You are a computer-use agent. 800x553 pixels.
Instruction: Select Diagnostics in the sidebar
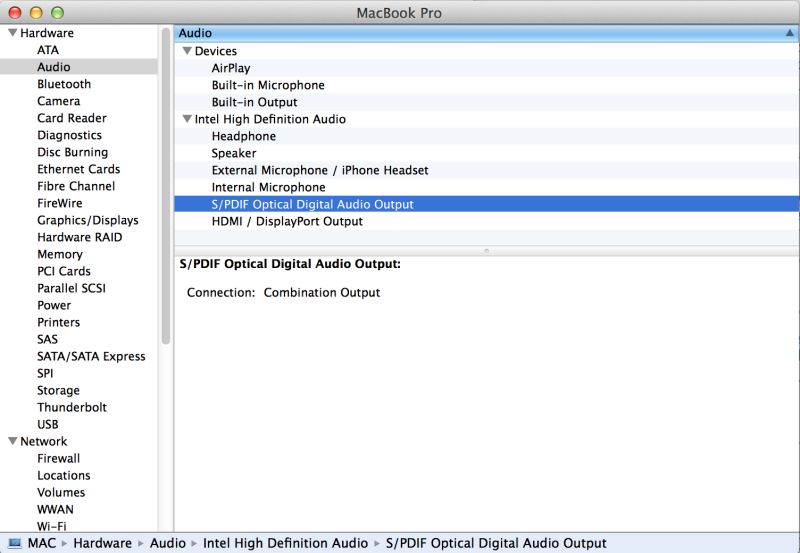coord(69,135)
